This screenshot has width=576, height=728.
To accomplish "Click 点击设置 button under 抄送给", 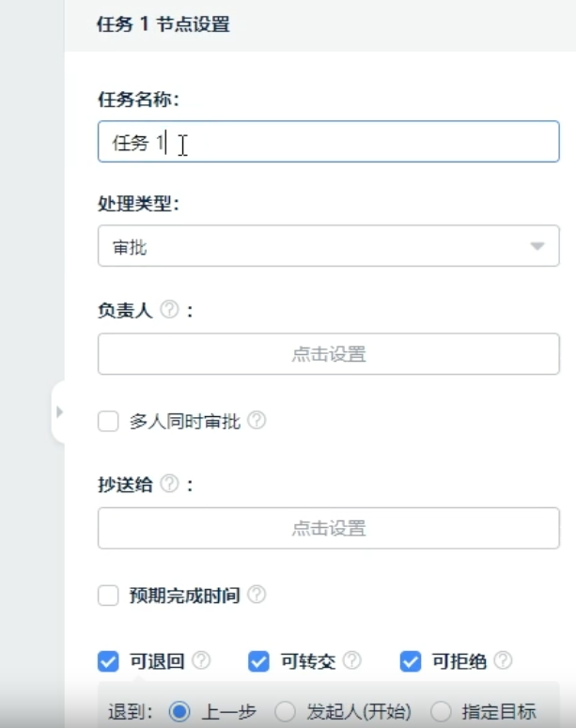I will [328, 528].
